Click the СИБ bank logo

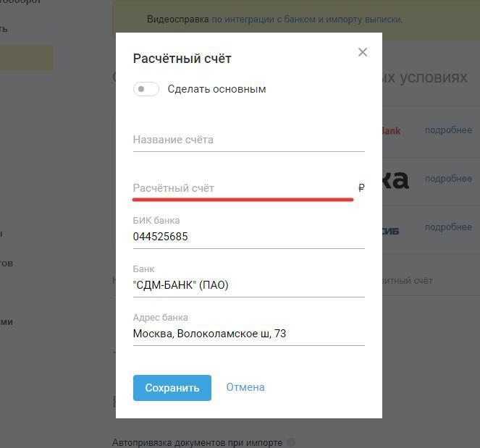[x=391, y=231]
